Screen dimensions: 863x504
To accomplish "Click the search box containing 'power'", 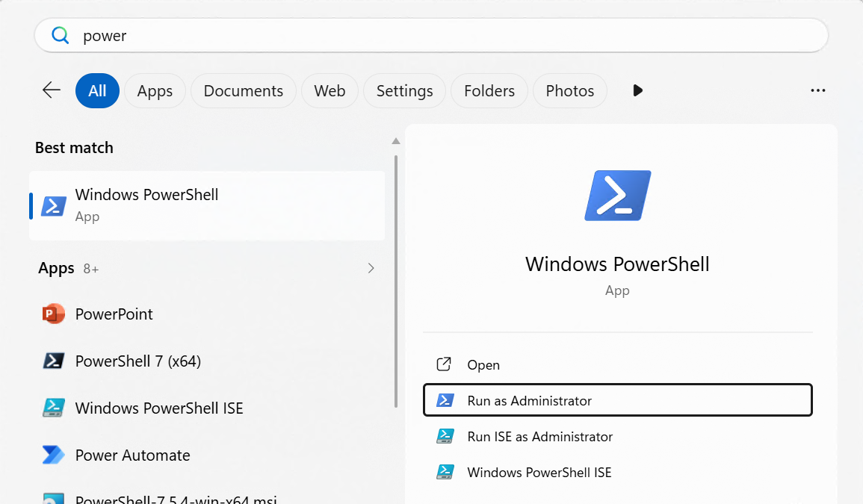I will tap(431, 36).
